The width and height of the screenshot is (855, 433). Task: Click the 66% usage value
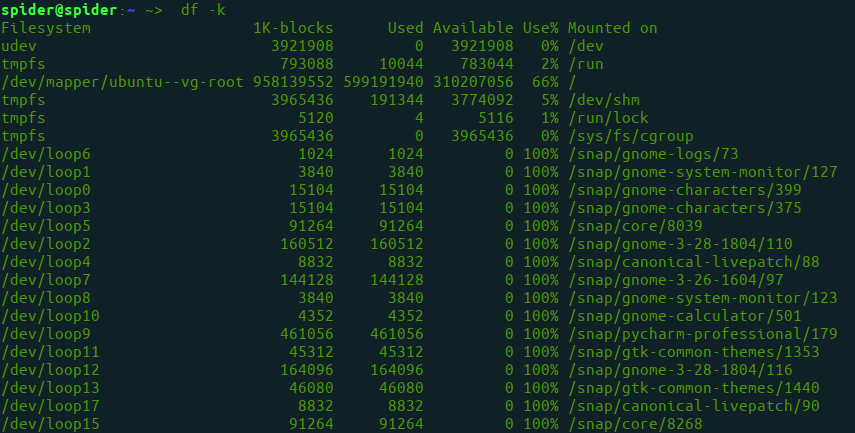pos(545,82)
